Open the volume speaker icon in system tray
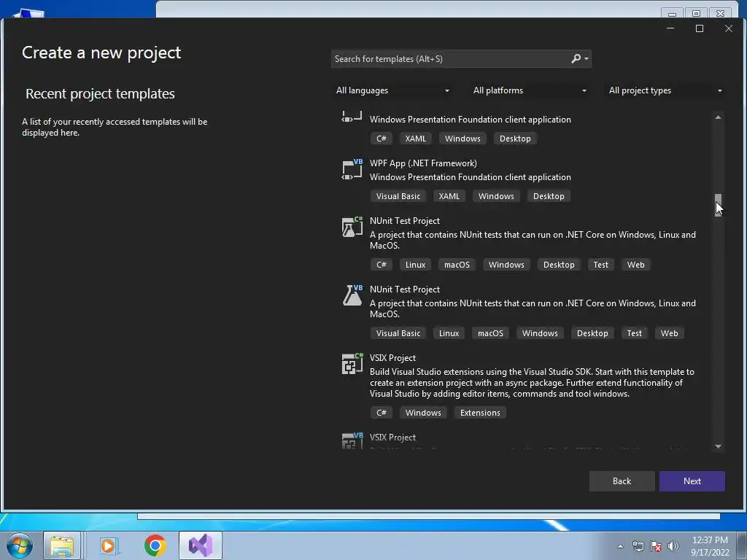This screenshot has height=560, width=747. 673,546
